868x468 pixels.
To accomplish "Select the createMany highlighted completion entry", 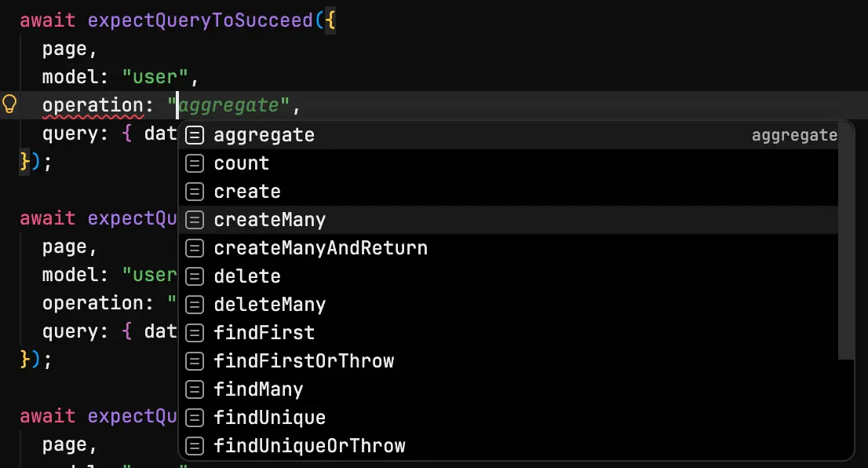I will pyautogui.click(x=269, y=220).
